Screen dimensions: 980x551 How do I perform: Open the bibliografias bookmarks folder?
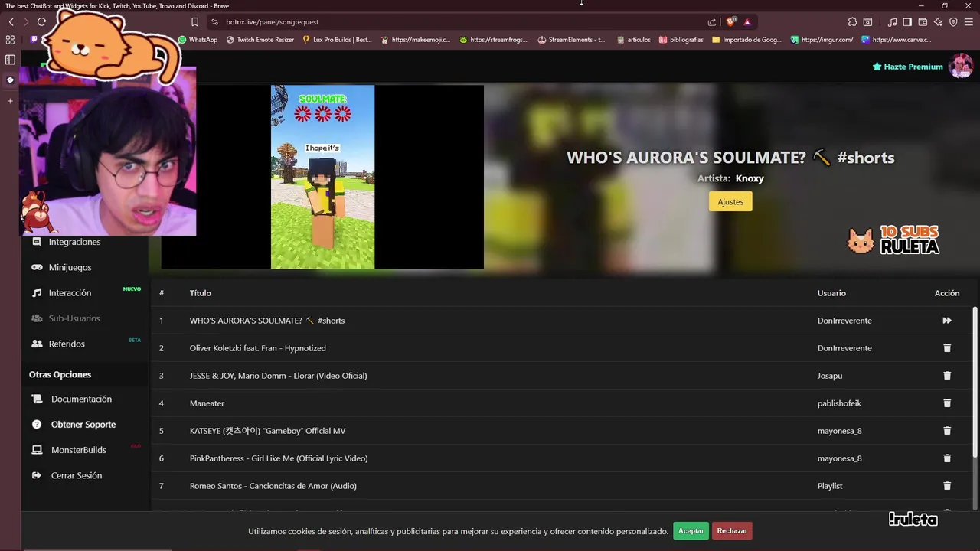681,40
